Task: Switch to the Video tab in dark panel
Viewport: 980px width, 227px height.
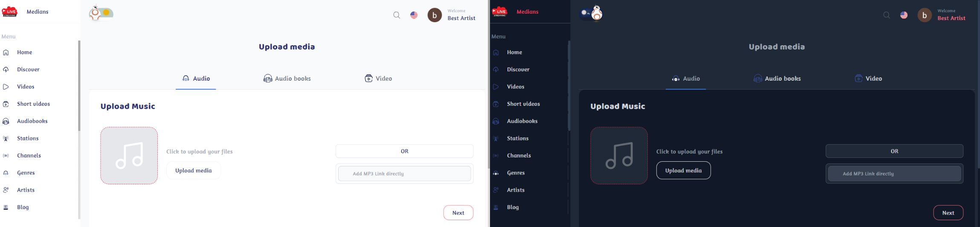Action: [868, 79]
